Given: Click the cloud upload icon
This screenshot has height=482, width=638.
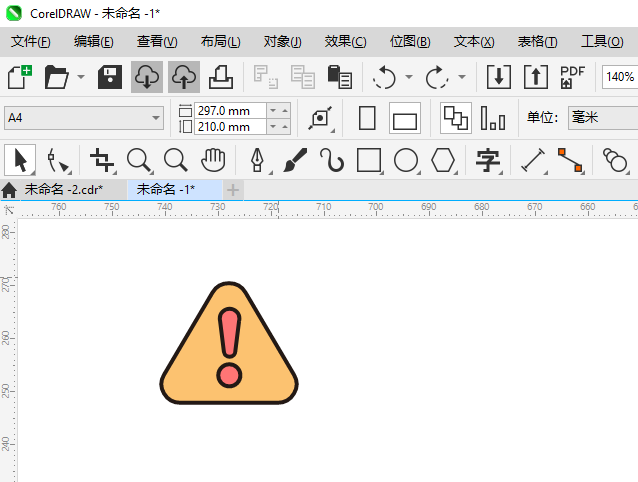Looking at the screenshot, I should pos(184,77).
